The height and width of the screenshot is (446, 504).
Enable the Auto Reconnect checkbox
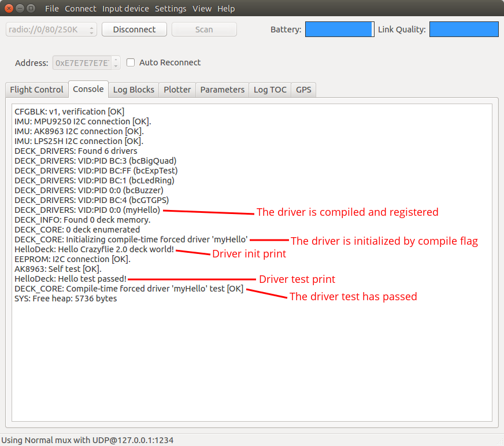pos(131,62)
